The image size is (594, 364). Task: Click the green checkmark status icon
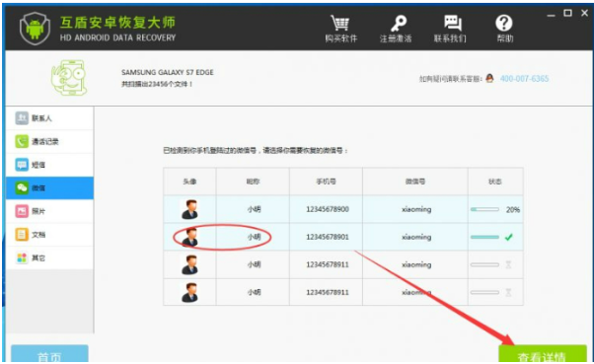[509, 237]
